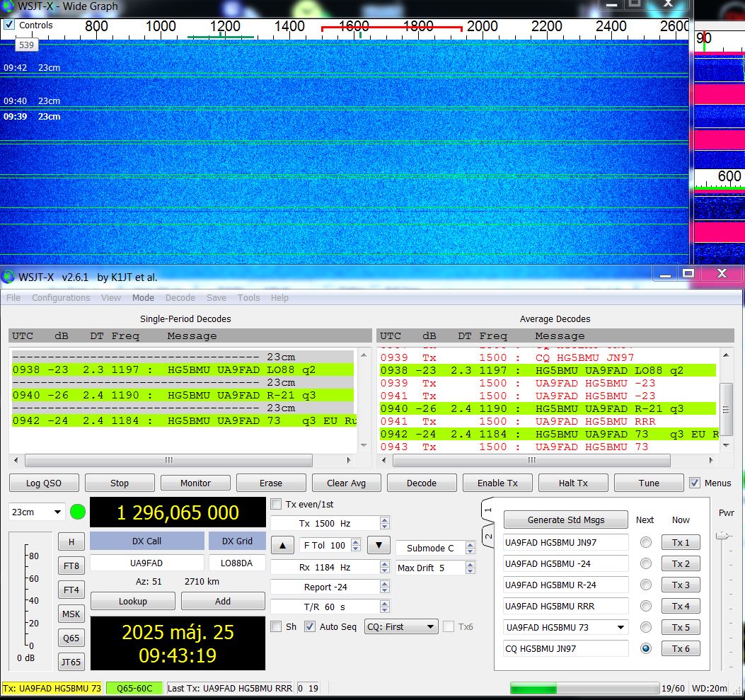Select Next radio for Tx 2 message
745x700 pixels.
[646, 563]
